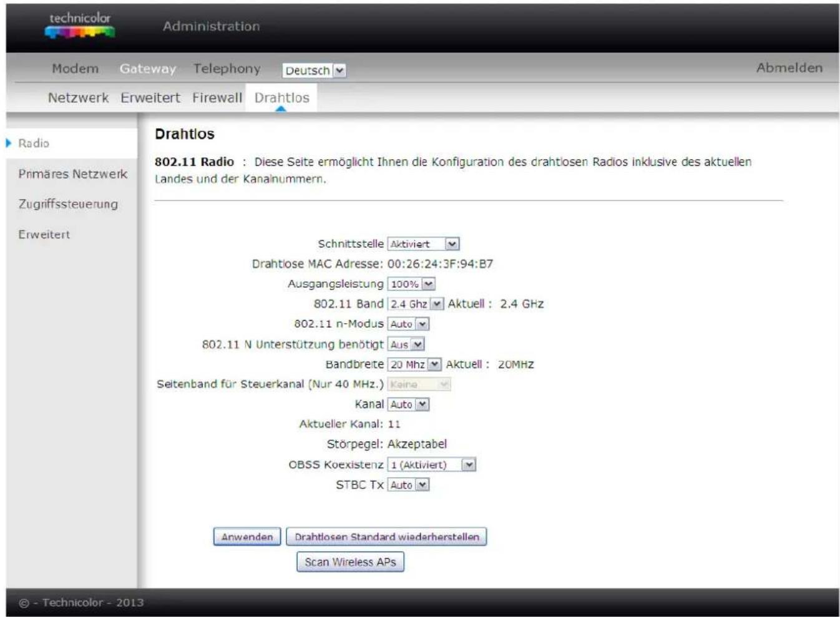Click the Abmelden logout link

[x=789, y=68]
